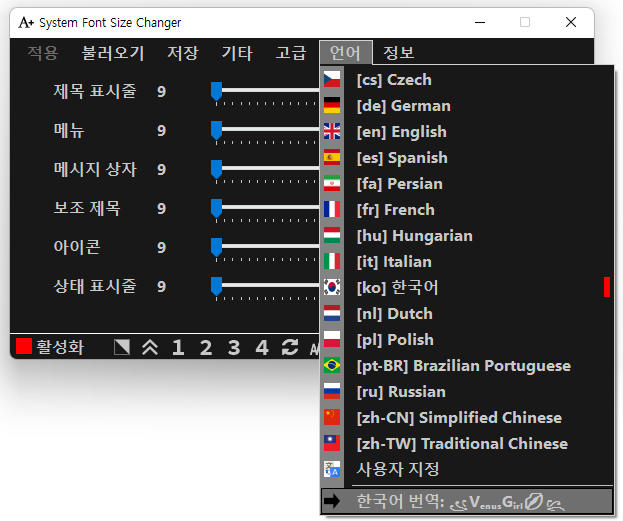Click the 제목 표시줄 label

[95, 91]
